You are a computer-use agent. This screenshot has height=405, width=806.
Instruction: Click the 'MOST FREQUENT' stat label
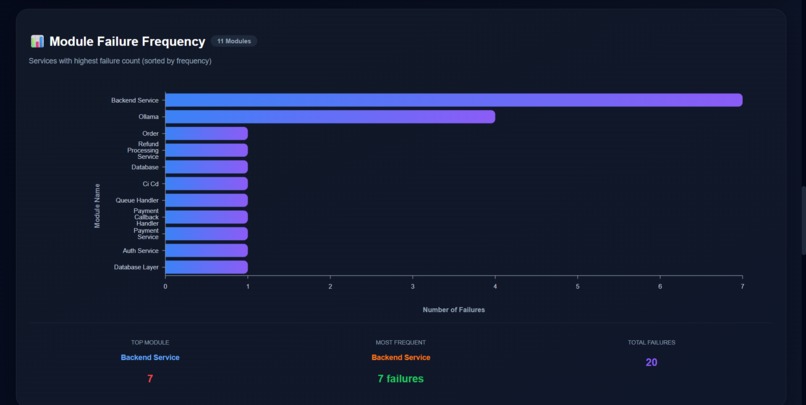click(x=400, y=342)
